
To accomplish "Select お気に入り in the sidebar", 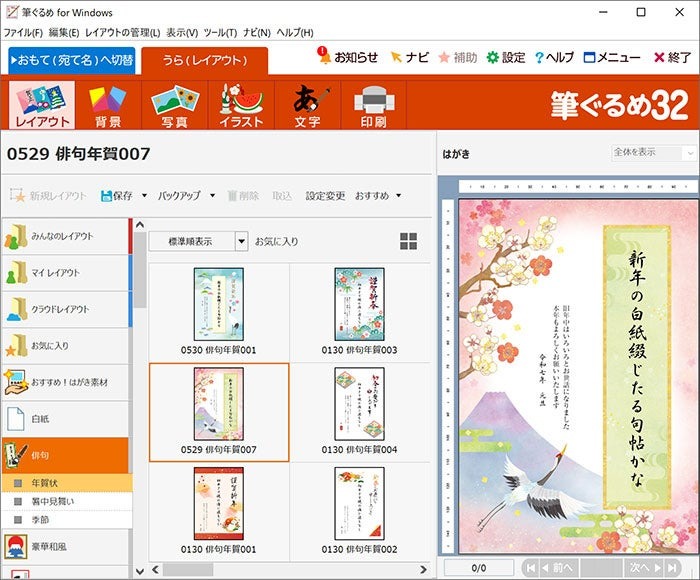I will click(x=65, y=346).
